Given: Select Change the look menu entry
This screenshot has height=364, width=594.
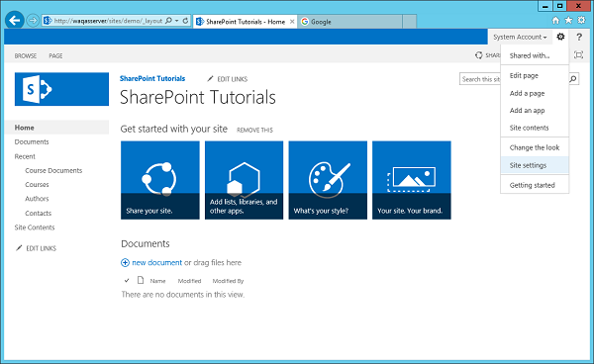Looking at the screenshot, I should 535,147.
